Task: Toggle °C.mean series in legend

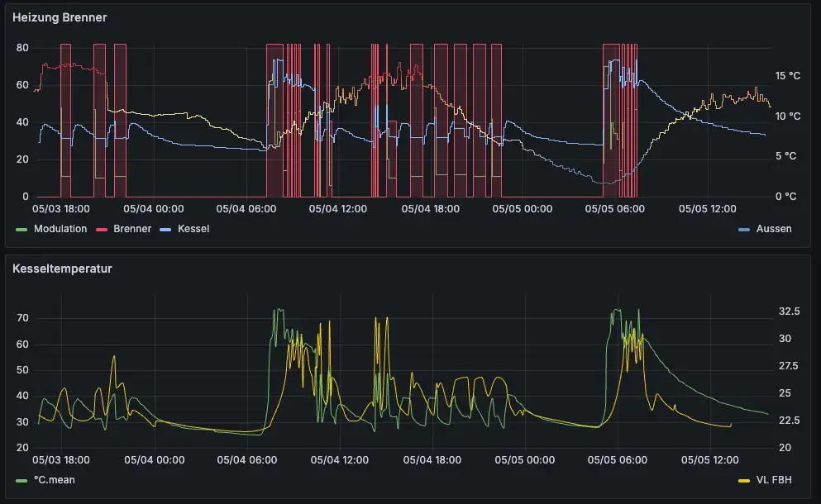Action: point(55,479)
